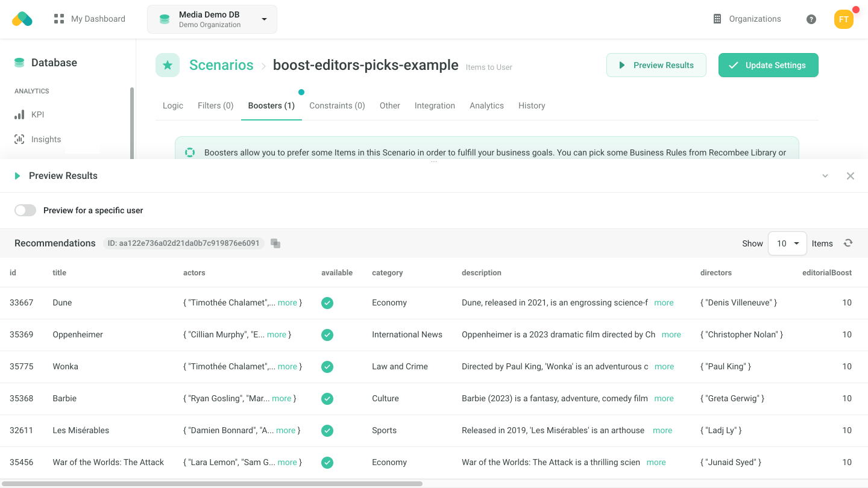The height and width of the screenshot is (488, 868).
Task: Change the Show items count dropdown
Action: click(787, 243)
